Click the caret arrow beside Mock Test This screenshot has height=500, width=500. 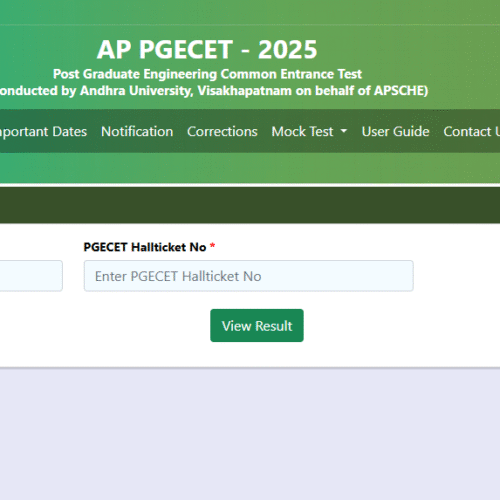(344, 131)
